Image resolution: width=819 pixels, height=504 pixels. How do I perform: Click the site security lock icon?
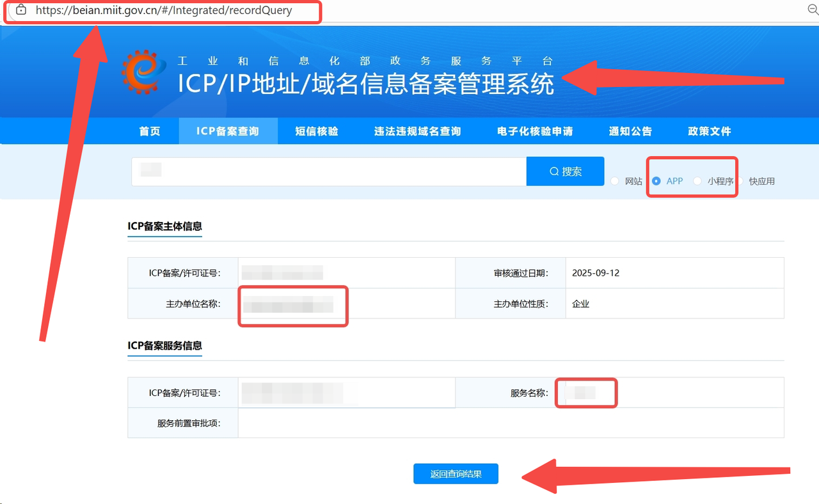coord(21,10)
